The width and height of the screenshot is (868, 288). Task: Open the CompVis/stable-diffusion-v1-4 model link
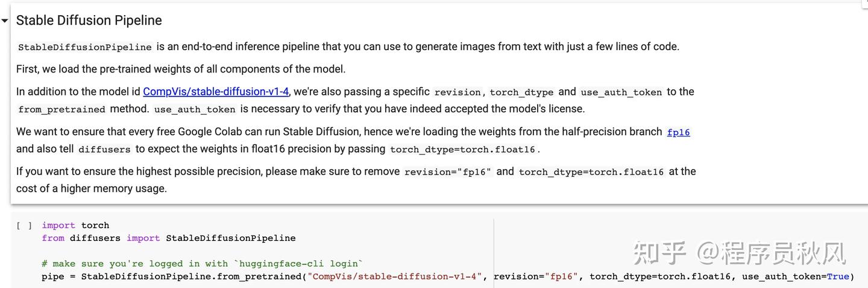coord(216,92)
